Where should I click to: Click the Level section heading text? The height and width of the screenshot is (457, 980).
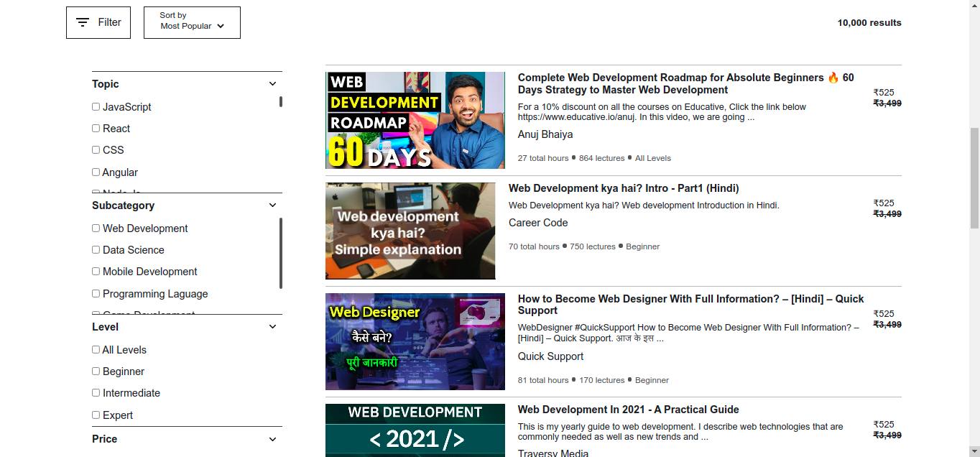tap(105, 327)
